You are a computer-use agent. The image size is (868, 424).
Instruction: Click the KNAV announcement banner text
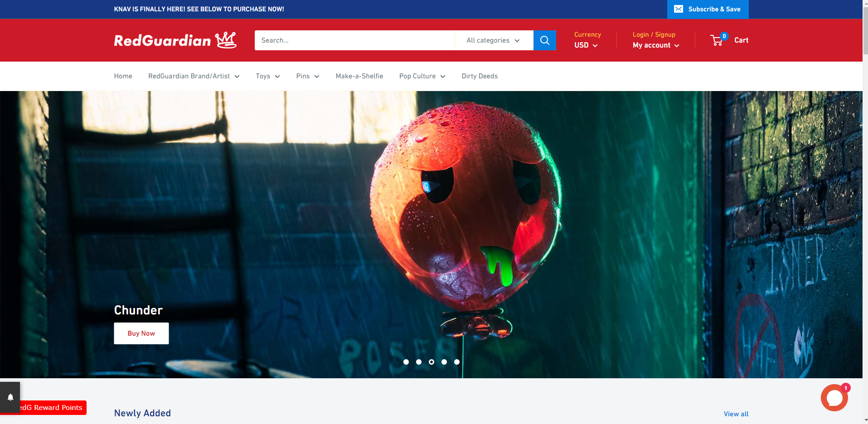click(199, 9)
